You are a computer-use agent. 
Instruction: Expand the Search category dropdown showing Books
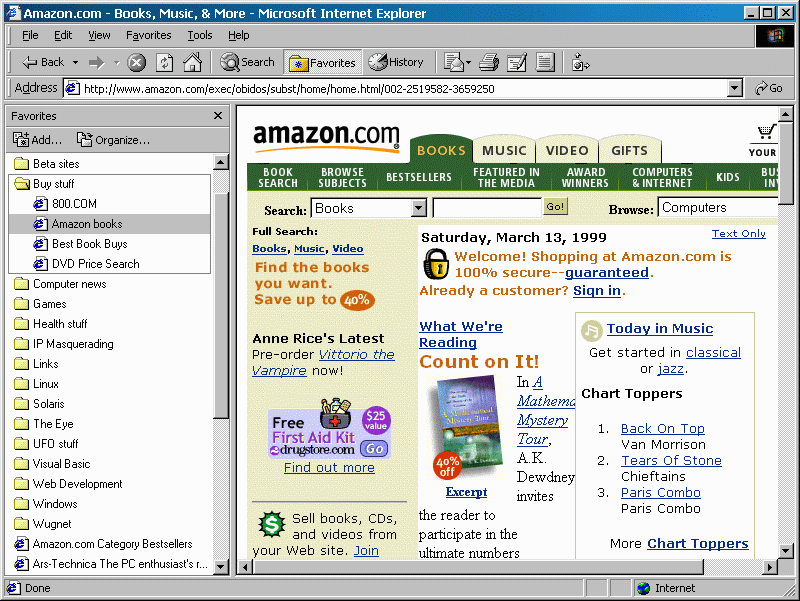click(x=419, y=208)
